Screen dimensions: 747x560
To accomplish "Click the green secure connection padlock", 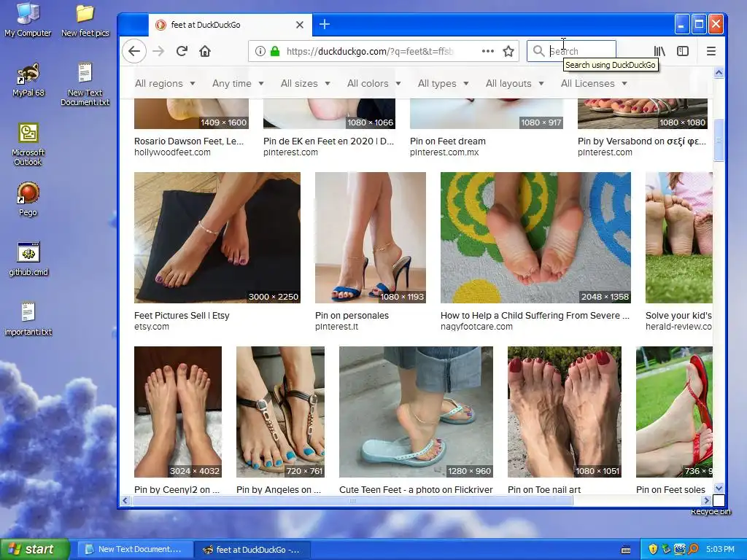I will tap(275, 51).
